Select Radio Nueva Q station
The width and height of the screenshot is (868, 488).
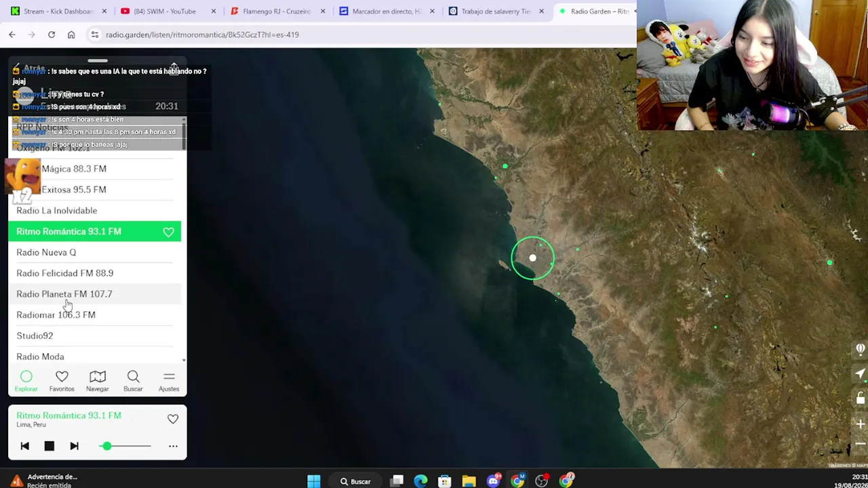point(95,252)
